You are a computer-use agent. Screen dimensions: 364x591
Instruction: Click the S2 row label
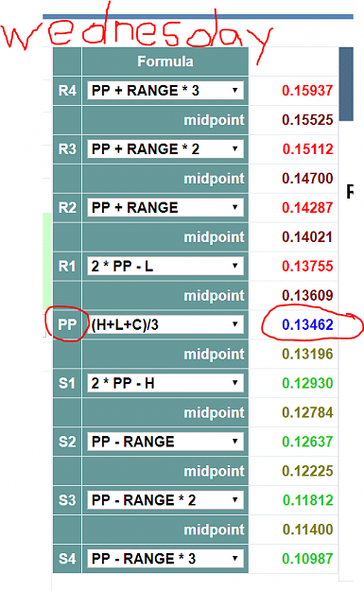coord(67,442)
